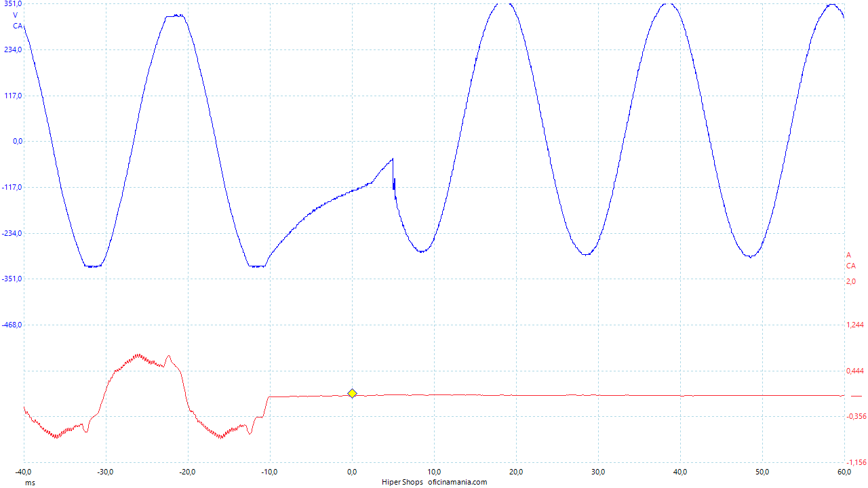This screenshot has height=488, width=868.
Task: Click the 0,0 time axis label
Action: pos(352,472)
